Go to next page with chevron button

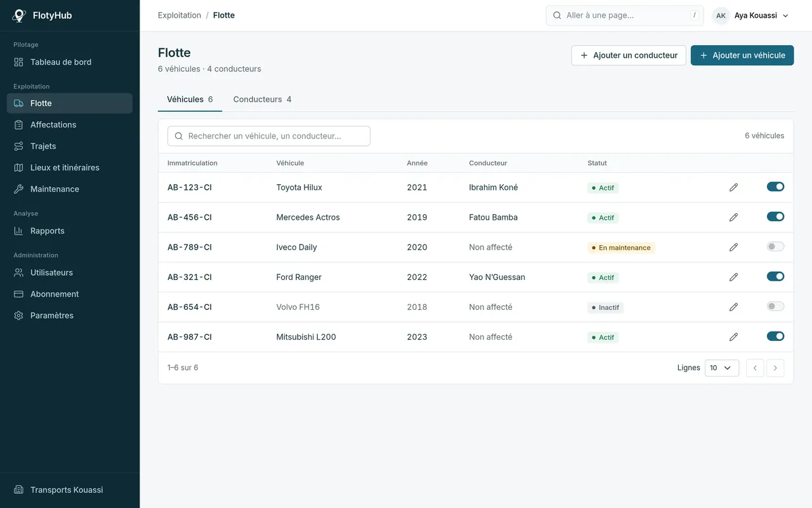point(775,368)
